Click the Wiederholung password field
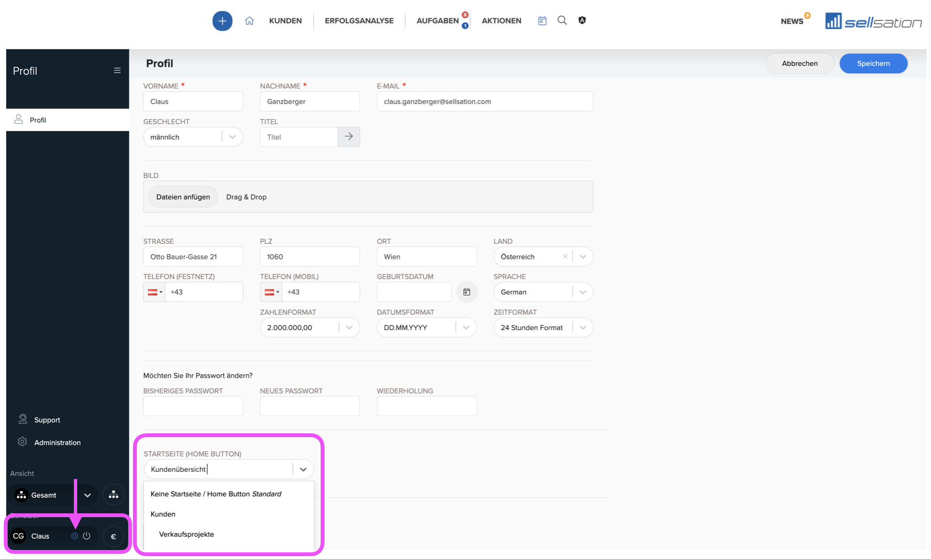Viewport: 931px width, 560px height. (x=426, y=406)
